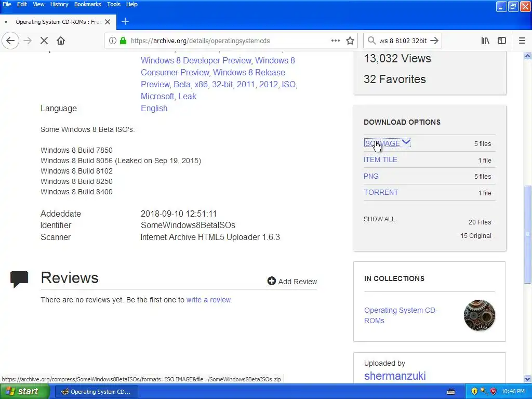The image size is (532, 399).
Task: Click the Reviews speech bubble icon
Action: pos(19,279)
